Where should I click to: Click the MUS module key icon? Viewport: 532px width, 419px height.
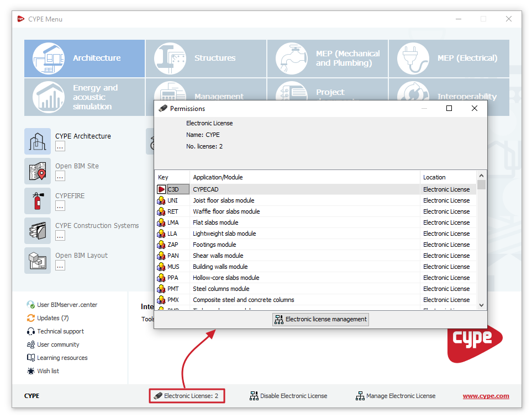[x=161, y=267]
